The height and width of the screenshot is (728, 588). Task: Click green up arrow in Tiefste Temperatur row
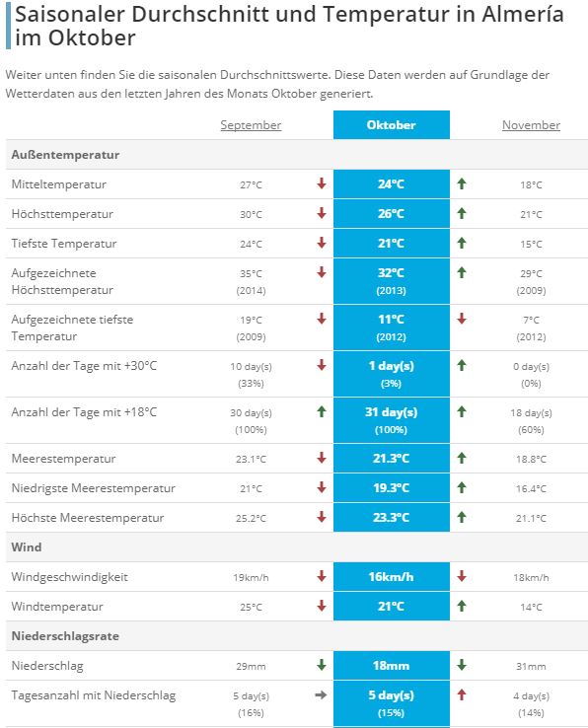(x=461, y=243)
